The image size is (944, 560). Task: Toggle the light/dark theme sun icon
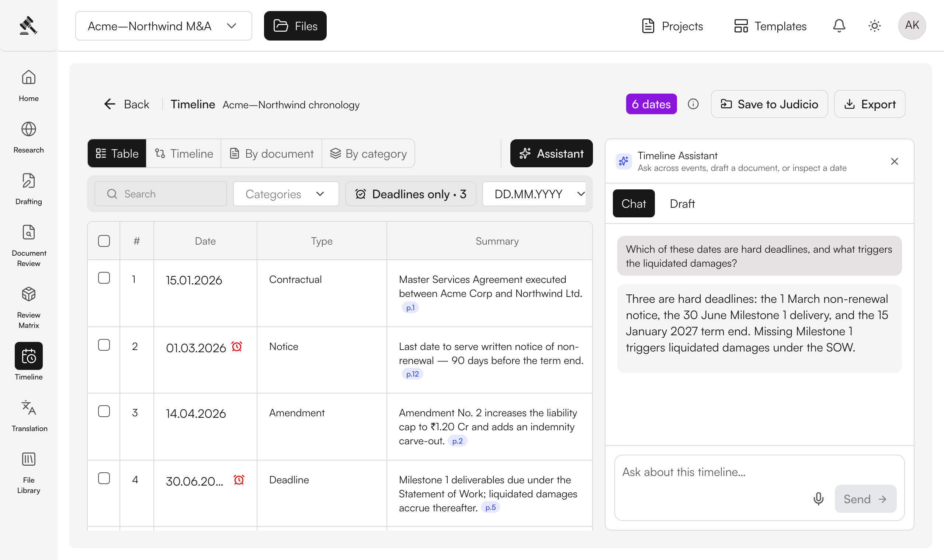pos(874,26)
